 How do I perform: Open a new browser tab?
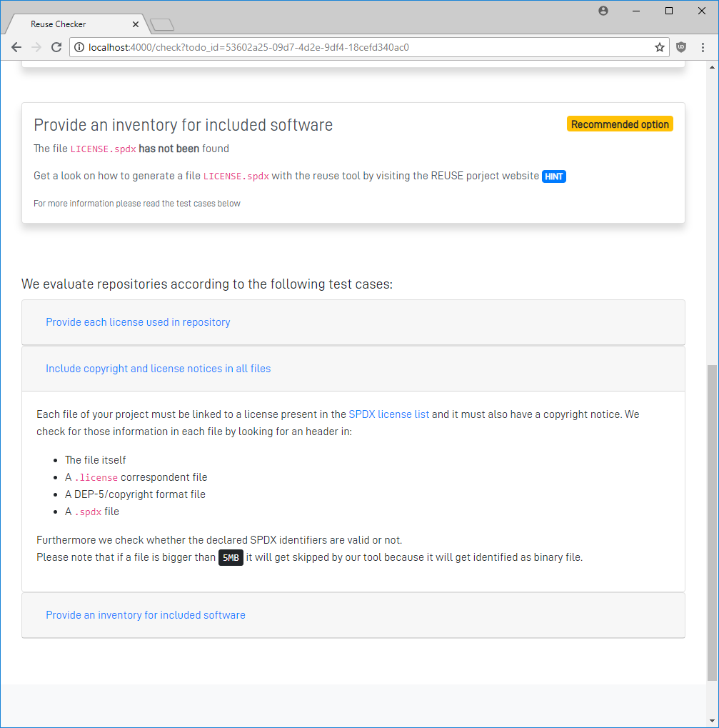162,24
